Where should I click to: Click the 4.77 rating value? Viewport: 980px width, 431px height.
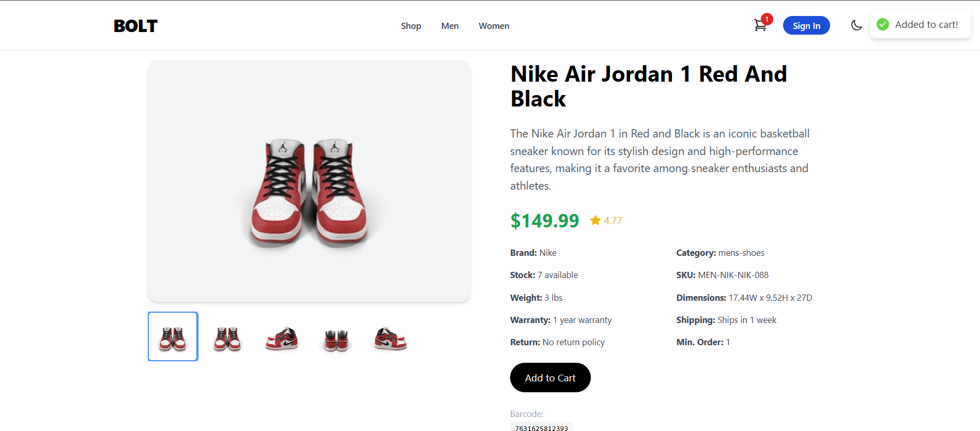[x=613, y=220]
